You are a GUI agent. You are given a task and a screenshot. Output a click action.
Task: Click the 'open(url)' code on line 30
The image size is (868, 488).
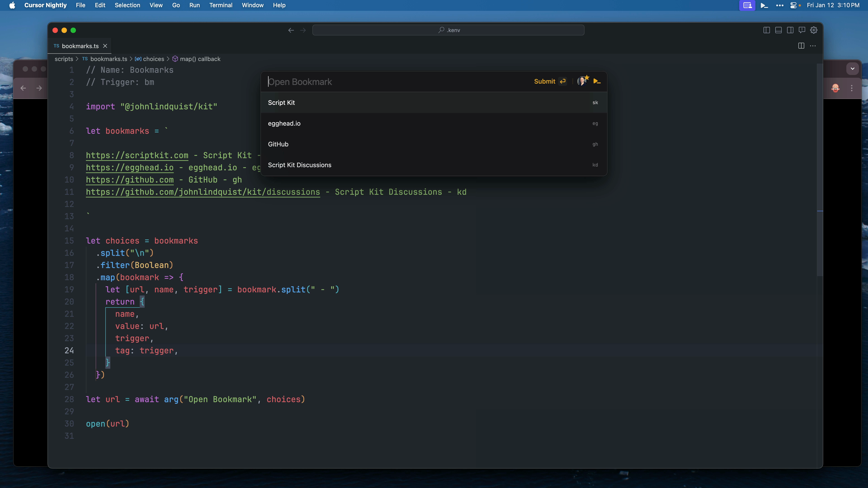[108, 424]
